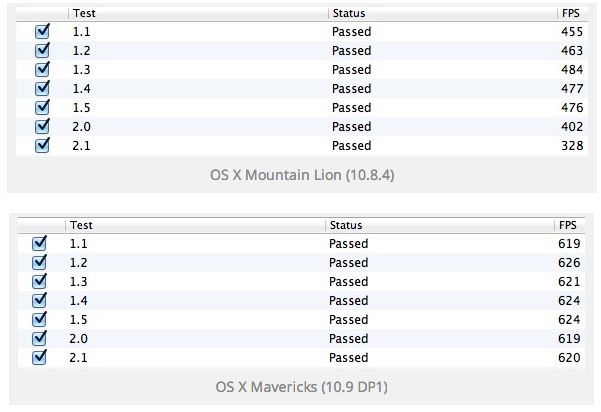The image size is (601, 412).
Task: Disable test 2.0 in Mountain Lion table
Action: [x=42, y=127]
